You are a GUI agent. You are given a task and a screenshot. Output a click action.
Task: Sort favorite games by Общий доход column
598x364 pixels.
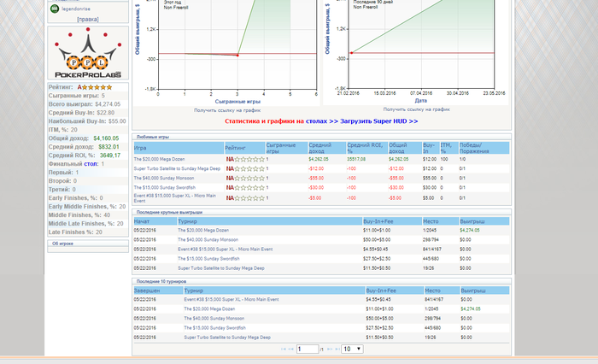(405, 148)
